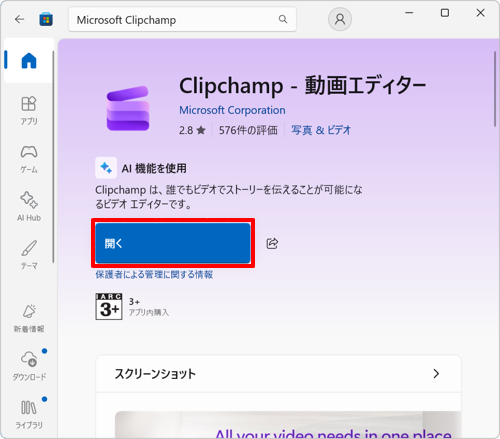Click the アプリ内購入 text
The width and height of the screenshot is (500, 439).
(x=149, y=312)
